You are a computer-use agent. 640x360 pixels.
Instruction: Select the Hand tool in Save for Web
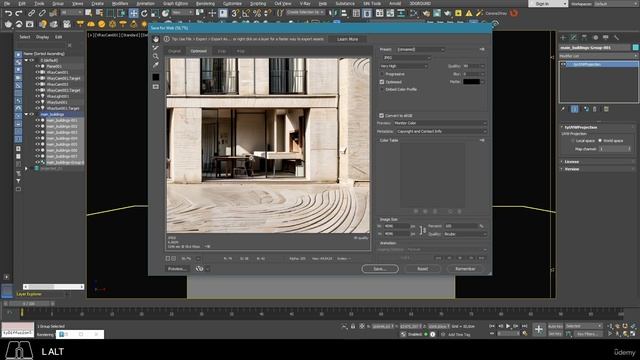[x=156, y=39]
